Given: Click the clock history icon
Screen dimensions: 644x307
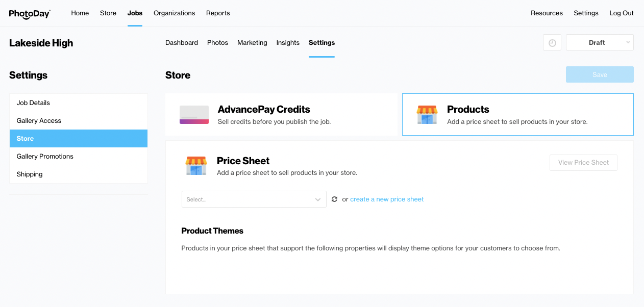Looking at the screenshot, I should [552, 43].
